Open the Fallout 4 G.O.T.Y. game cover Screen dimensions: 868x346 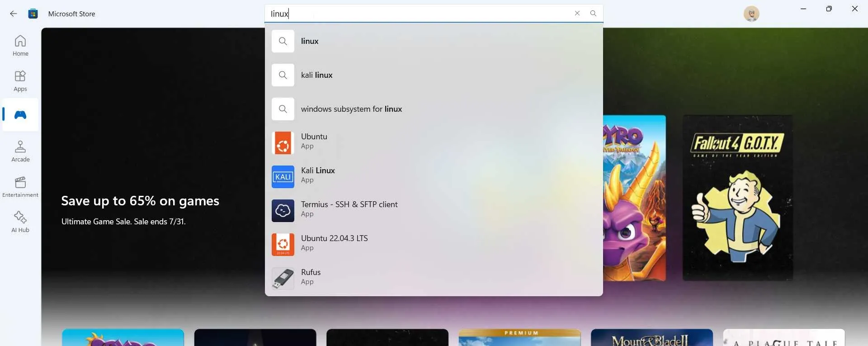(737, 198)
